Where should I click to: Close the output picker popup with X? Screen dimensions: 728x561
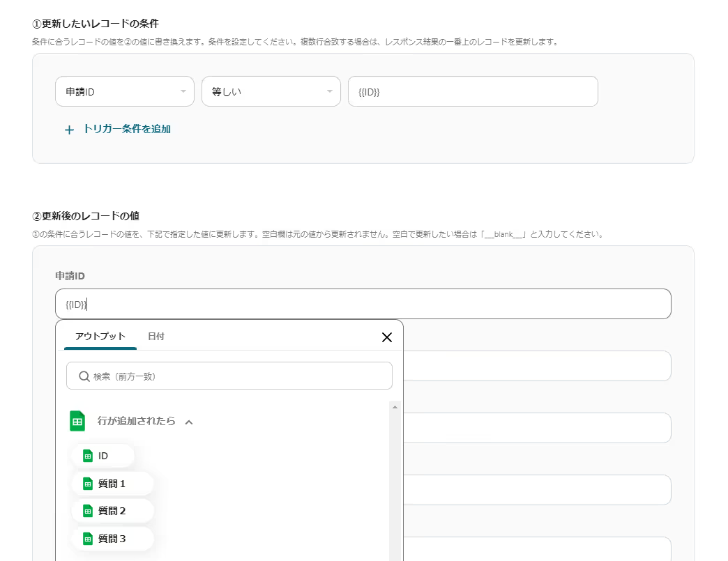pos(387,337)
